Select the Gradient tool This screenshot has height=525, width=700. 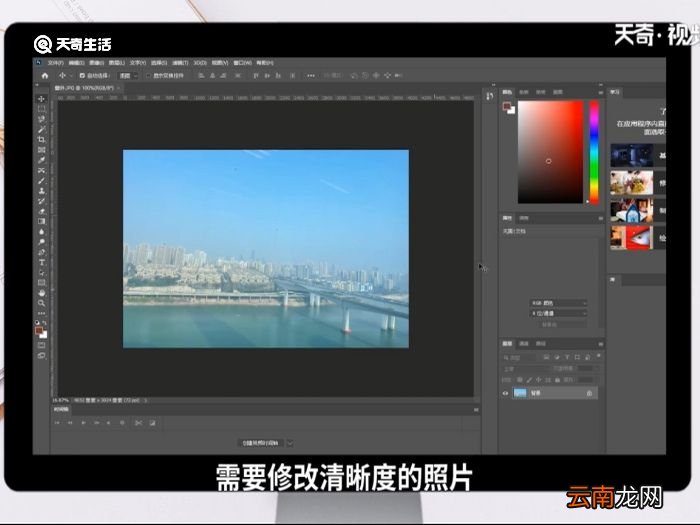[x=42, y=221]
